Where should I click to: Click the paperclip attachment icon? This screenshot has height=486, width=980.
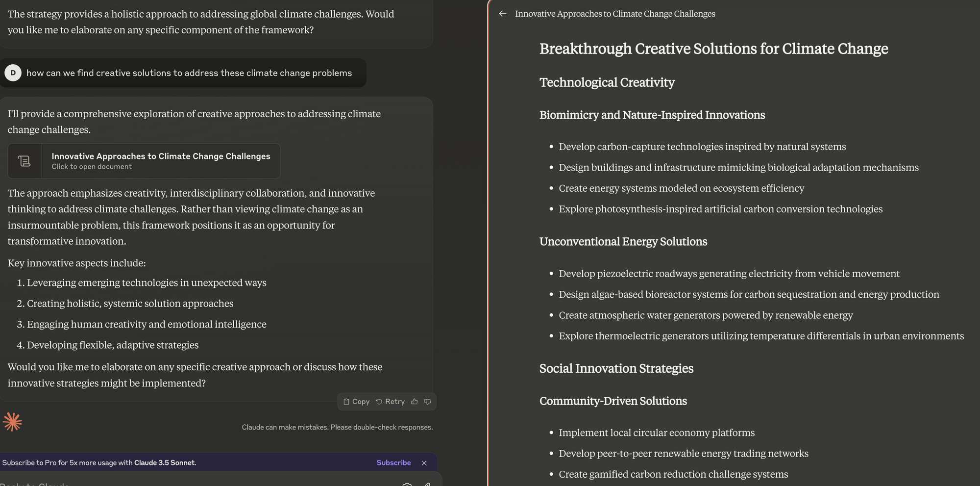427,484
